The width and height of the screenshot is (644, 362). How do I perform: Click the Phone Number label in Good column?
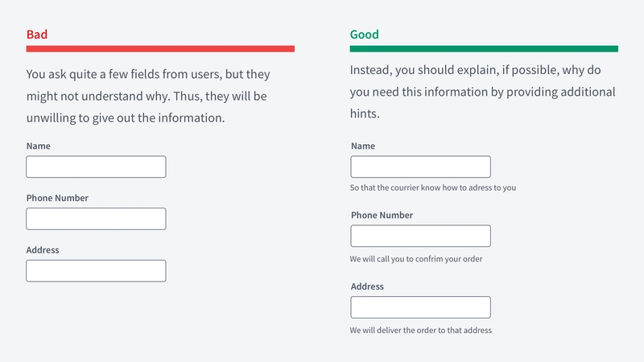click(382, 216)
